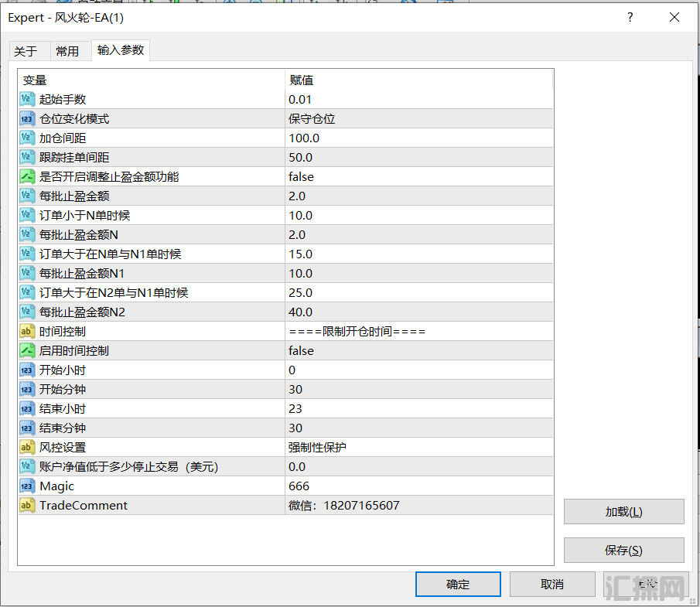Select the 输入参数 tab
The width and height of the screenshot is (700, 607).
[x=121, y=50]
